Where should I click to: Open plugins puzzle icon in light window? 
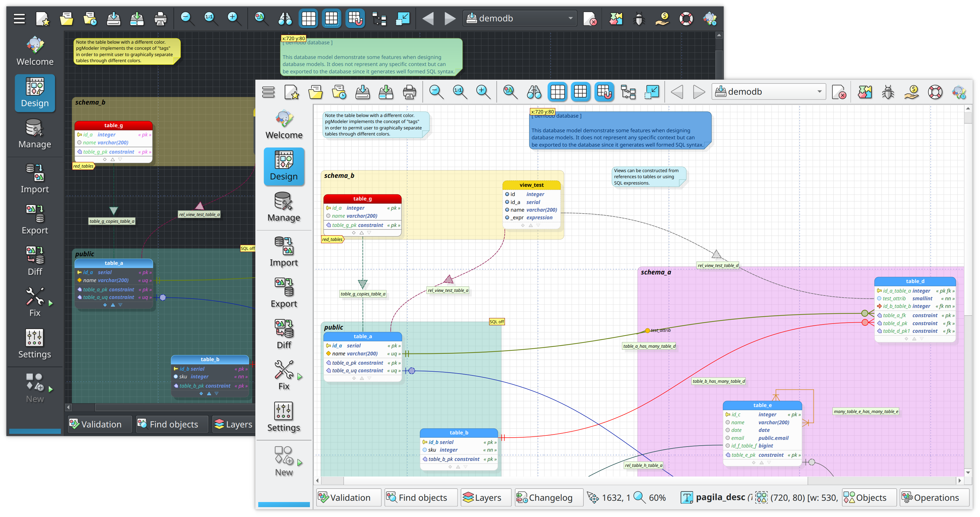pyautogui.click(x=865, y=92)
